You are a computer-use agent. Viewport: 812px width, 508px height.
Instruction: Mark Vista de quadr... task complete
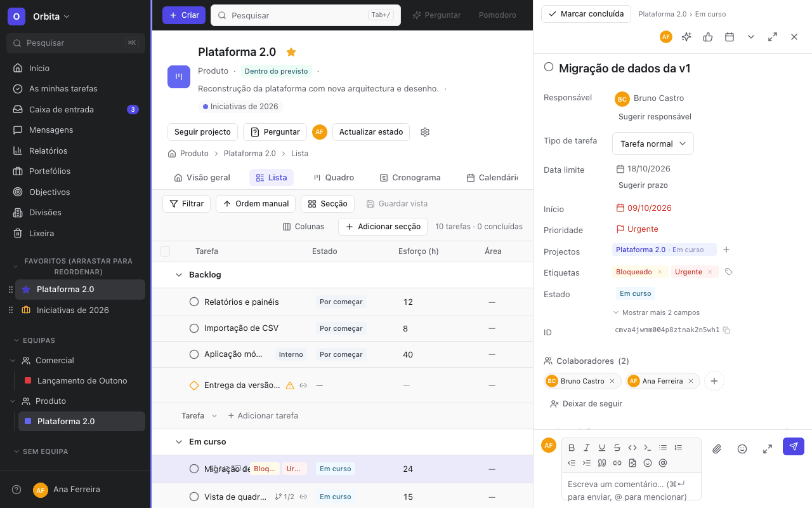(194, 497)
